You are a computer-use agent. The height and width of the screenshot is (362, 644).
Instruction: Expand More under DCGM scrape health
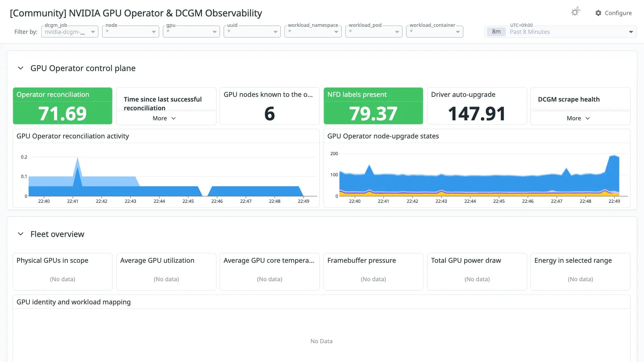coord(578,118)
